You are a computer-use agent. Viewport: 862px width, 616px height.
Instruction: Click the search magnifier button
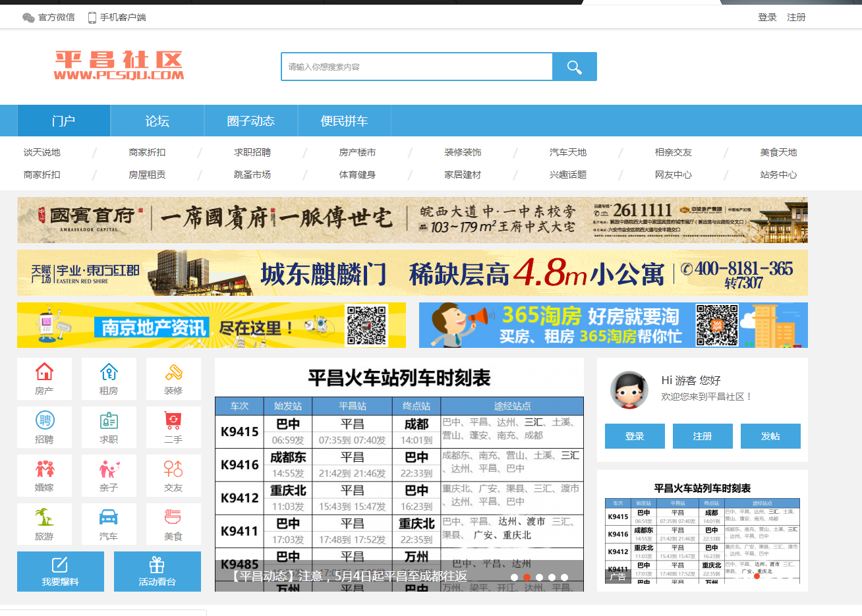pyautogui.click(x=575, y=67)
